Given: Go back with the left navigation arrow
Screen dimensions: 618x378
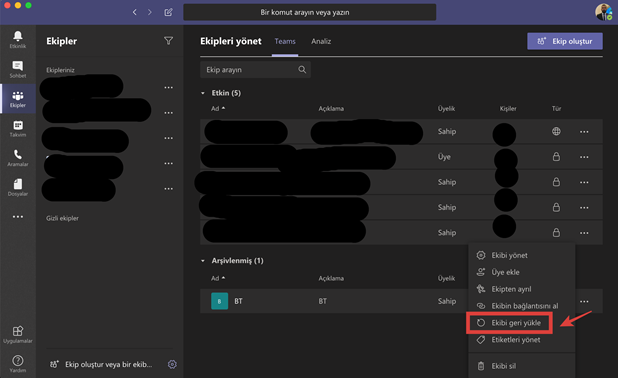Looking at the screenshot, I should click(x=135, y=12).
